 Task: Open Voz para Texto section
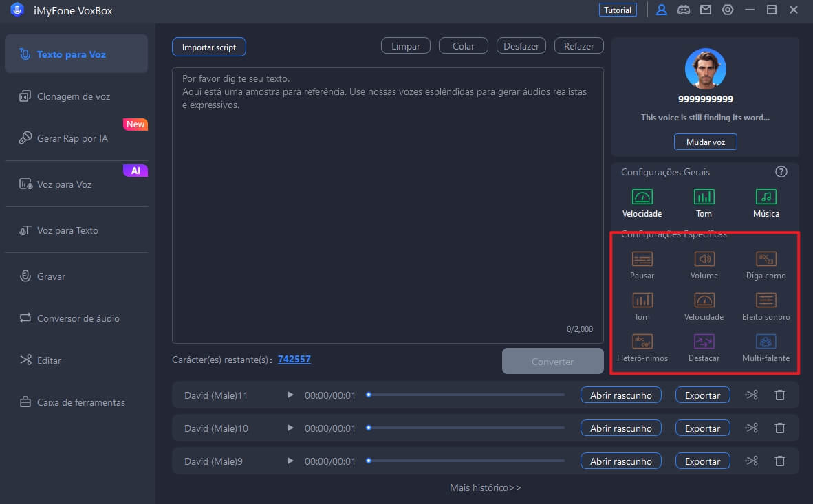tap(76, 230)
